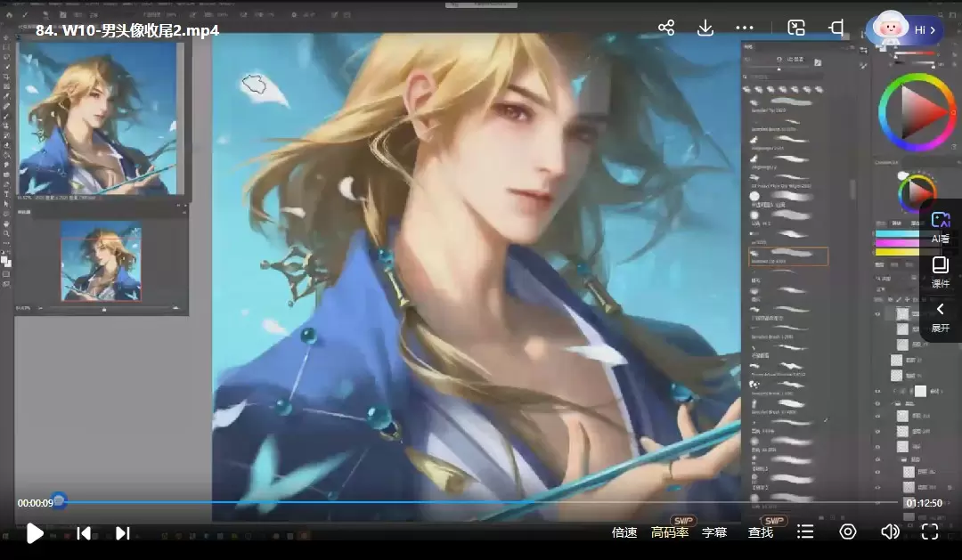The width and height of the screenshot is (962, 560).
Task: Select the Eyedropper tool
Action: [x=6, y=96]
